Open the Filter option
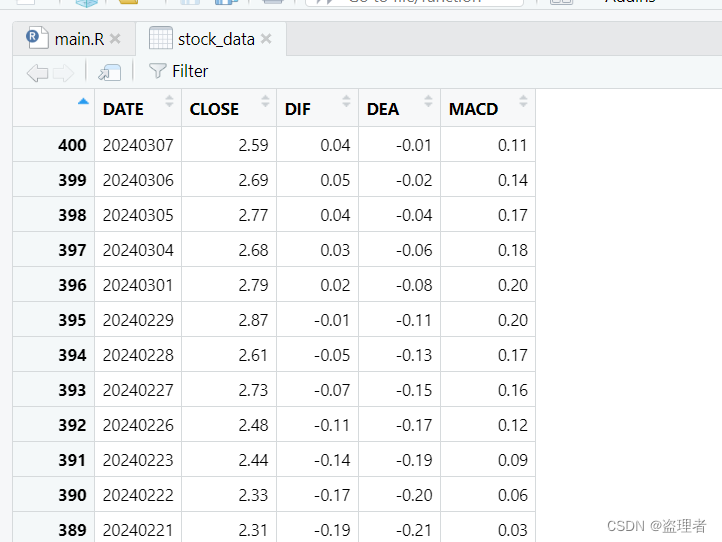The image size is (722, 542). click(x=178, y=71)
